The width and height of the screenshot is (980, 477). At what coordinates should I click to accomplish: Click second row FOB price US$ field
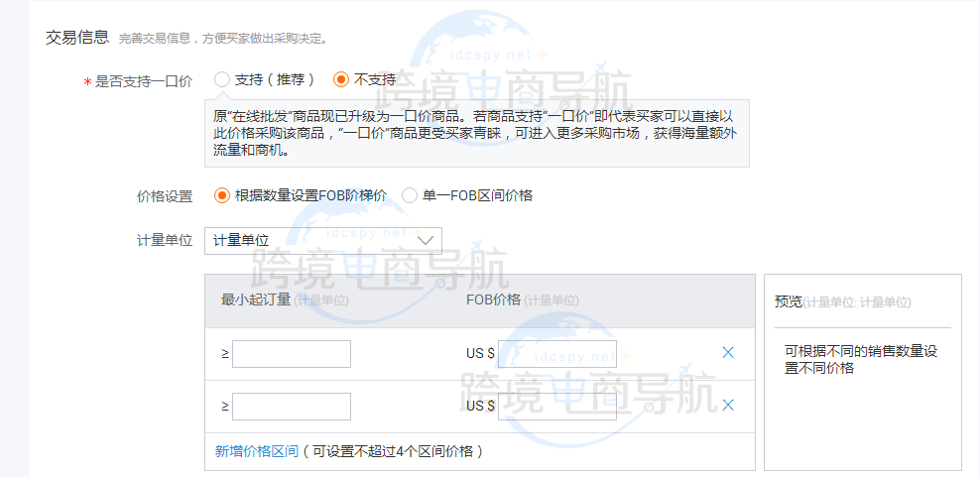coord(556,407)
